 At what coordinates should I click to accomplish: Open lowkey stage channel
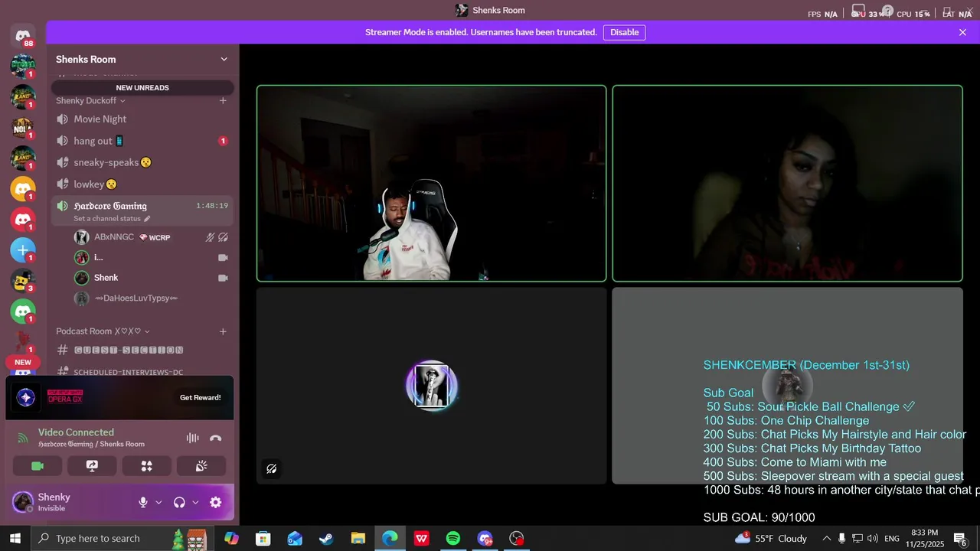pos(142,184)
